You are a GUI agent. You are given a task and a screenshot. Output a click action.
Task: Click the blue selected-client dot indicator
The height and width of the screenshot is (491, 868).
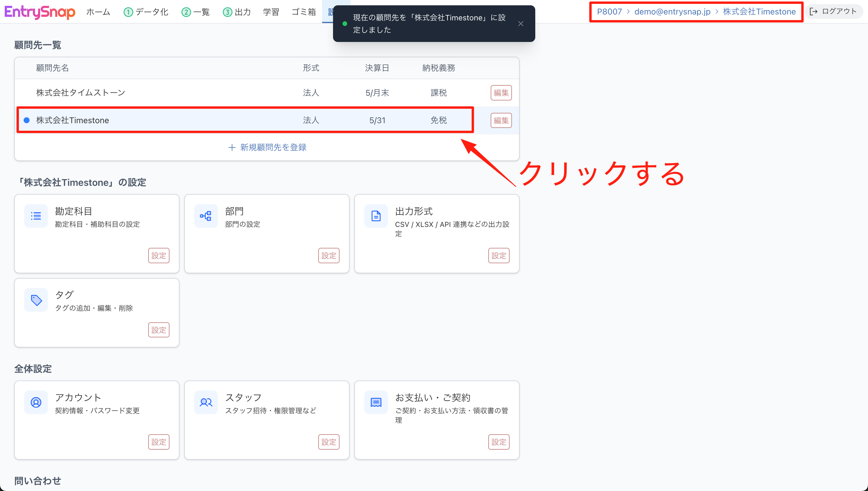[27, 121]
